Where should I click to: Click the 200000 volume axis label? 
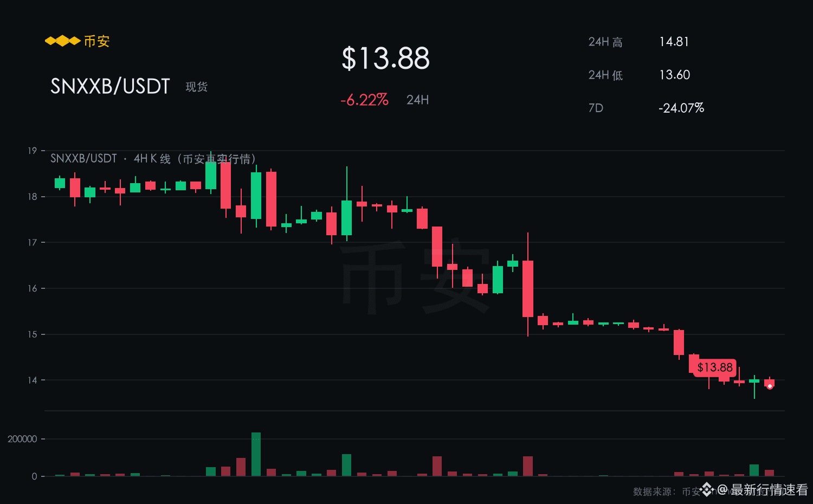click(x=22, y=439)
